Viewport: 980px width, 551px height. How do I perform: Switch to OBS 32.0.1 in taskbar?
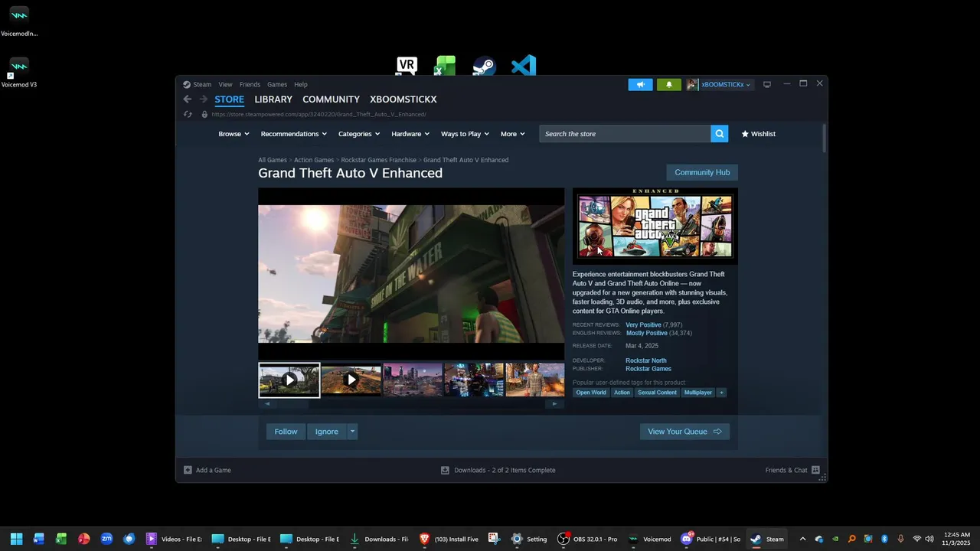pos(589,539)
